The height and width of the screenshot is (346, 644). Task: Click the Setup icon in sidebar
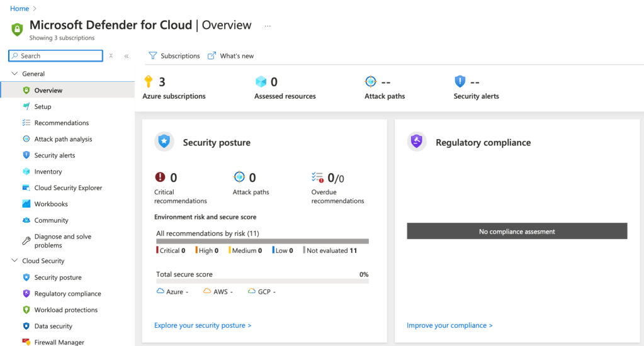[x=26, y=107]
